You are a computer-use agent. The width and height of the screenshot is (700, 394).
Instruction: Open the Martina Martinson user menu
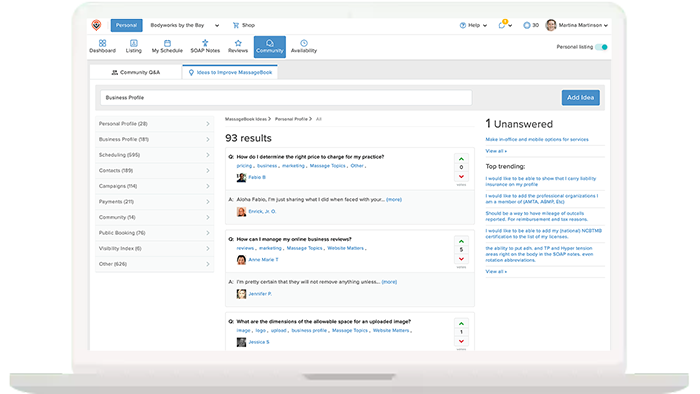[x=577, y=25]
